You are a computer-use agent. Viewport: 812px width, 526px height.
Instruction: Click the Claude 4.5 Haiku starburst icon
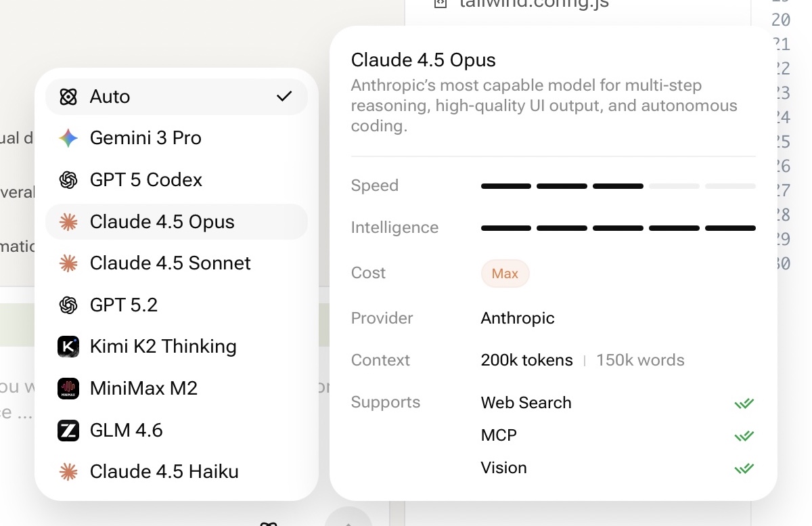(x=68, y=472)
